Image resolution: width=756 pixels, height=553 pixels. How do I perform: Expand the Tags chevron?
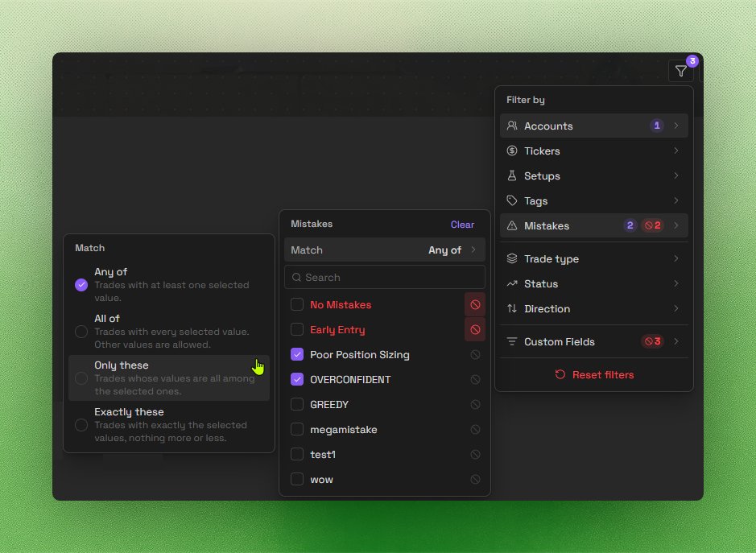(676, 200)
